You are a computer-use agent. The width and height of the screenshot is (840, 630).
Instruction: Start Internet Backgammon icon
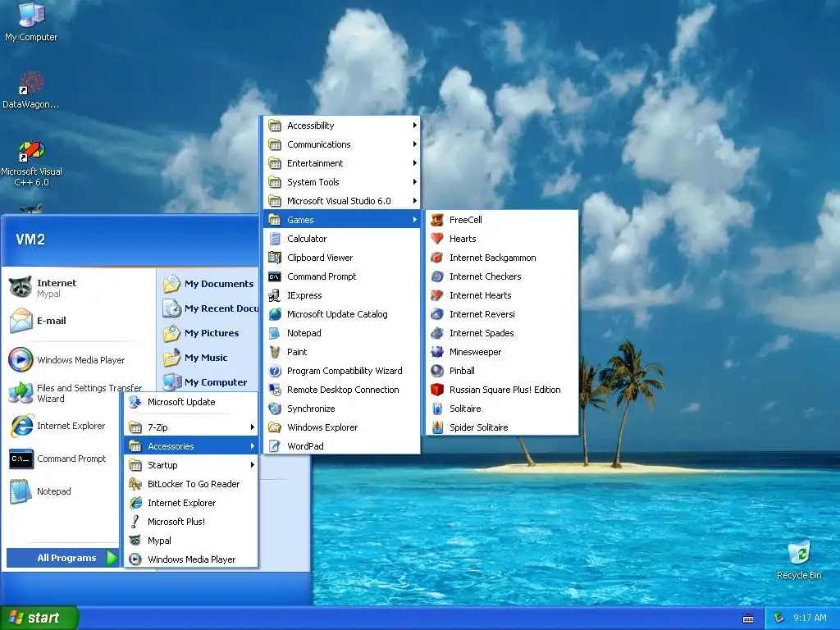click(437, 258)
